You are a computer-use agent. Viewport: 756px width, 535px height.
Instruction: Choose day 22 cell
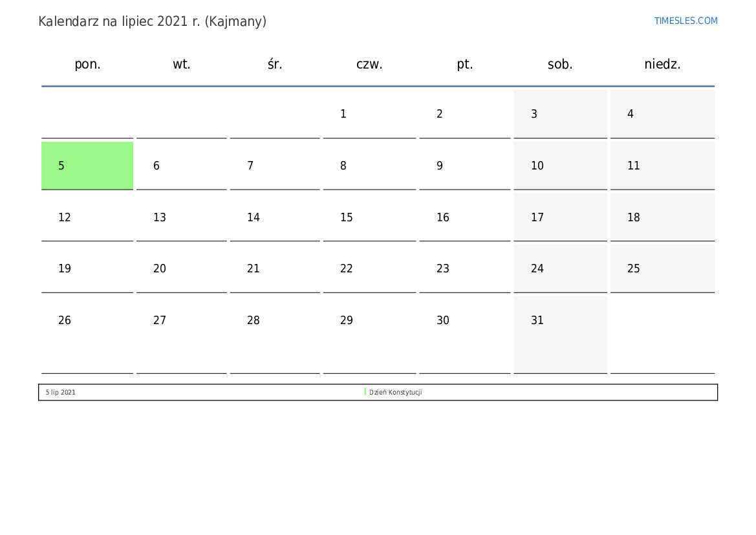(369, 268)
